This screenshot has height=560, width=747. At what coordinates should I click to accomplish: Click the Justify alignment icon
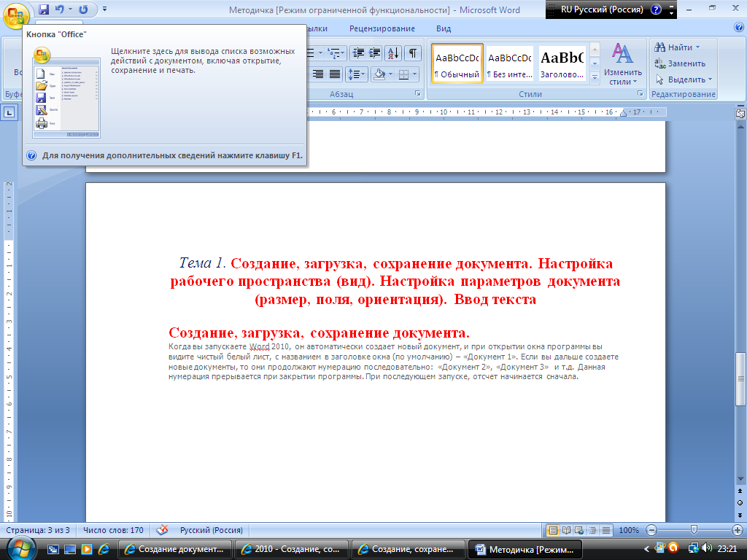[x=335, y=74]
